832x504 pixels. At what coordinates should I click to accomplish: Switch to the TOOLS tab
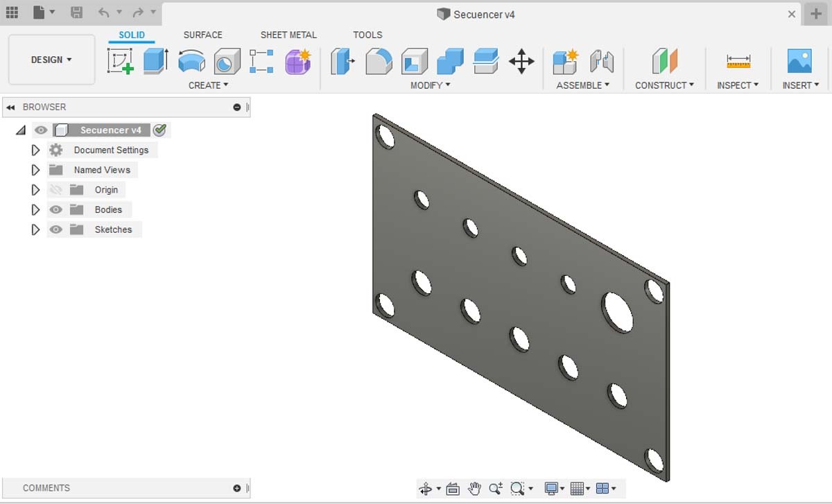pyautogui.click(x=367, y=35)
